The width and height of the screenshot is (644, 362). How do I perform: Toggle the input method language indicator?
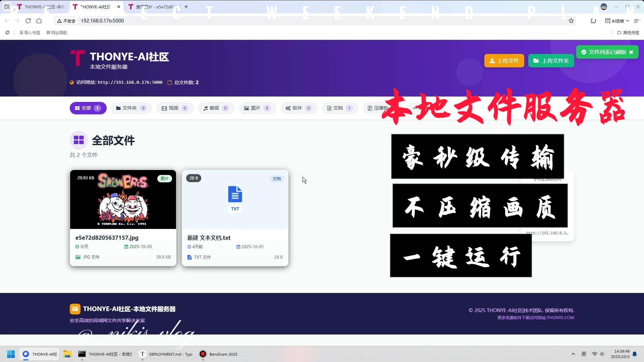(x=584, y=354)
